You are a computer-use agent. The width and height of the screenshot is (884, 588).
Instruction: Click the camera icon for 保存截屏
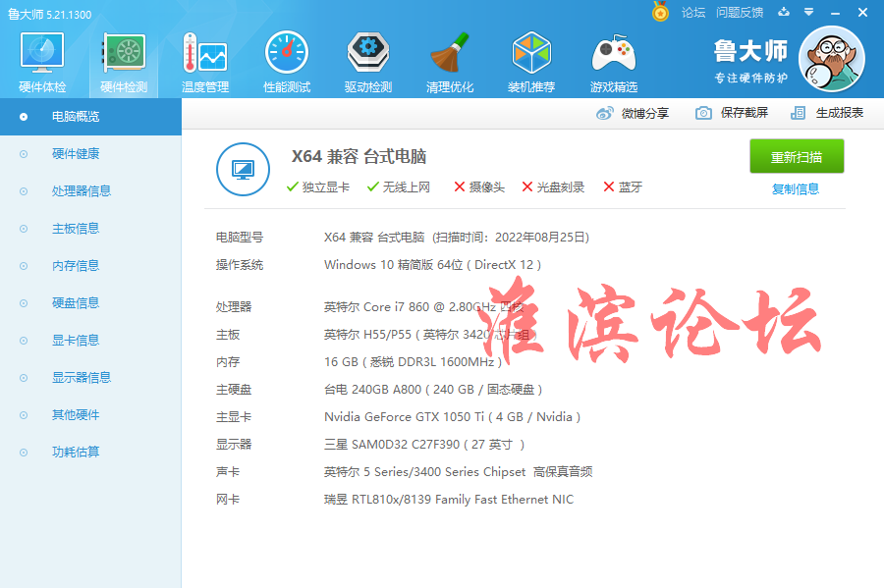703,113
